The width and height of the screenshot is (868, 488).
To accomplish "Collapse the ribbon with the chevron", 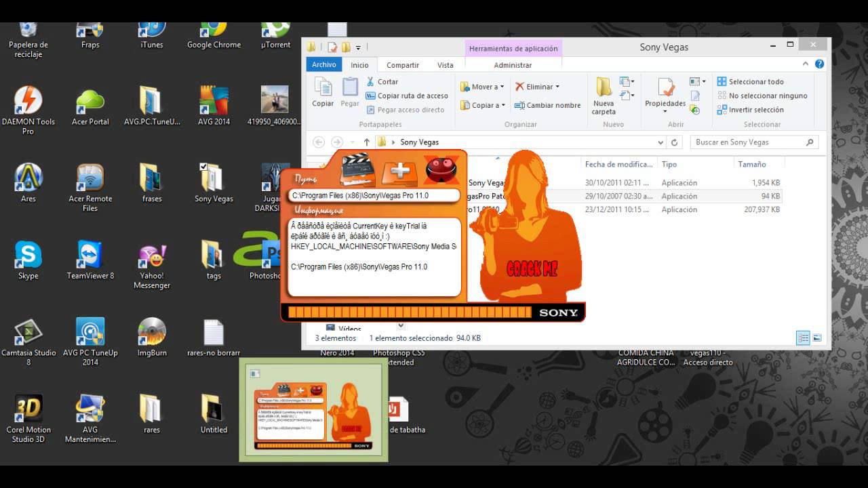I will point(806,64).
